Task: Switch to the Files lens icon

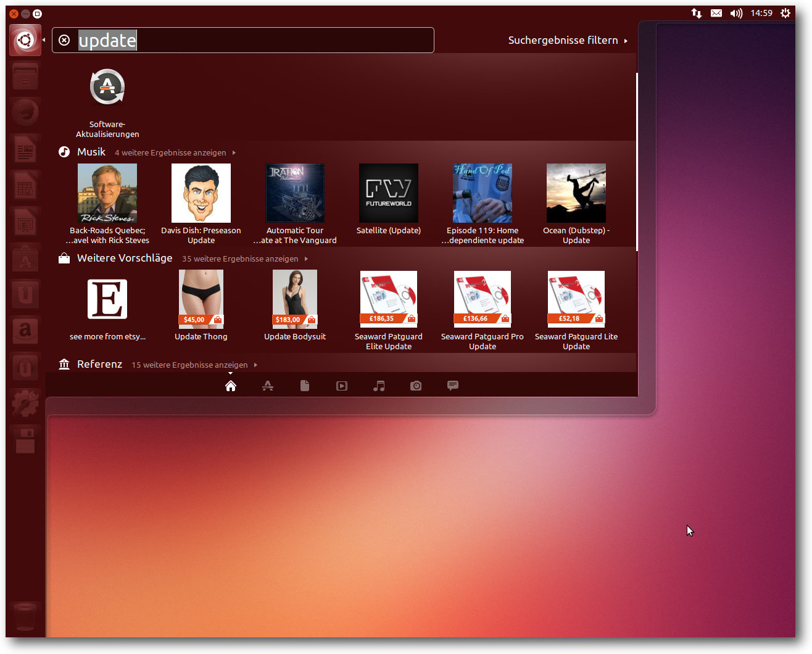Action: 305,386
